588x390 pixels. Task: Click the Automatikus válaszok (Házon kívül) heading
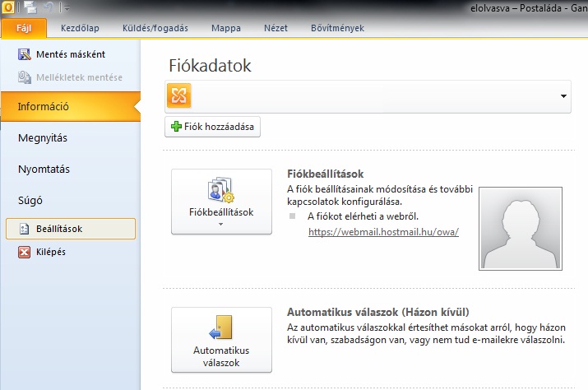pos(378,313)
